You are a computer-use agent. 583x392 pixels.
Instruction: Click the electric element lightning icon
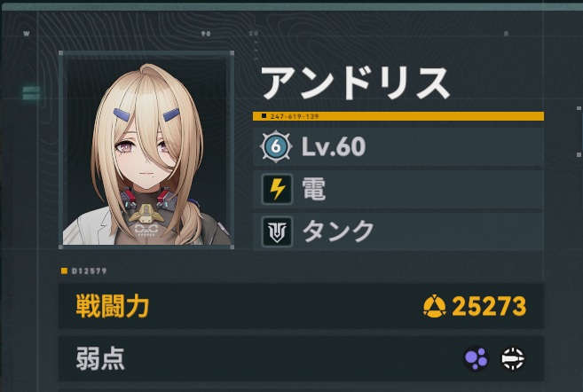[277, 189]
